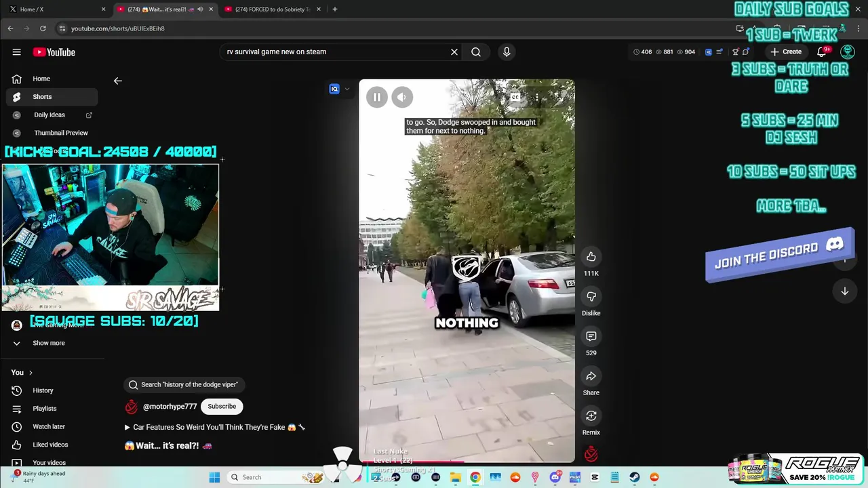Search with your voice microphone icon

click(x=507, y=52)
